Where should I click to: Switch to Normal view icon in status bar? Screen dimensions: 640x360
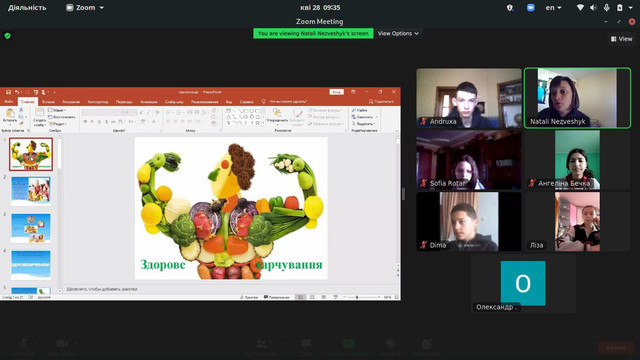(x=300, y=297)
